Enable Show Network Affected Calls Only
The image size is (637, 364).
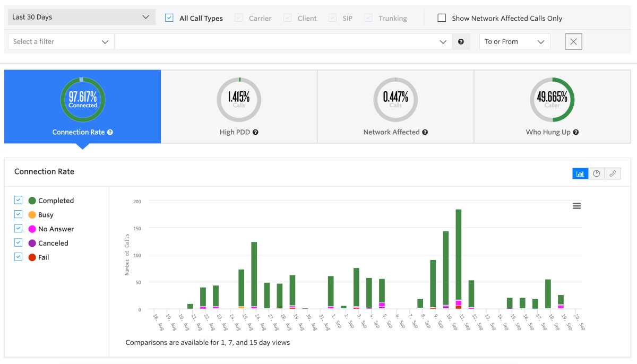(442, 18)
